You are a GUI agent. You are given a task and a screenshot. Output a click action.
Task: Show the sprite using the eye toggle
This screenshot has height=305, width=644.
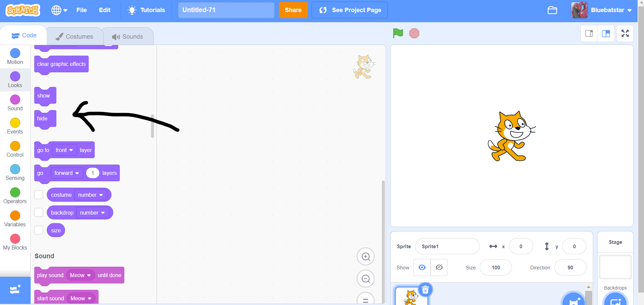pyautogui.click(x=421, y=267)
